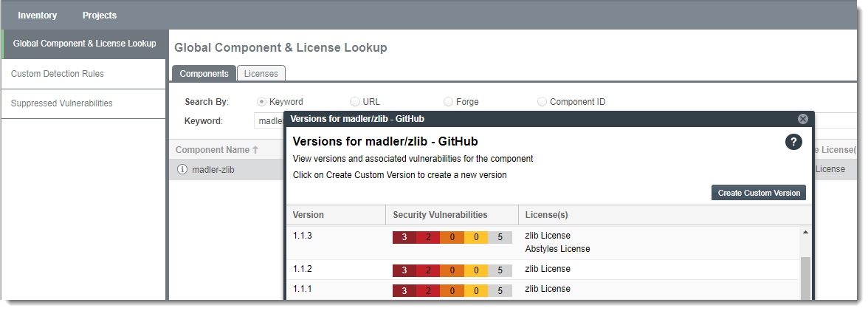
Task: Choose the Forge radio button
Action: [x=449, y=102]
